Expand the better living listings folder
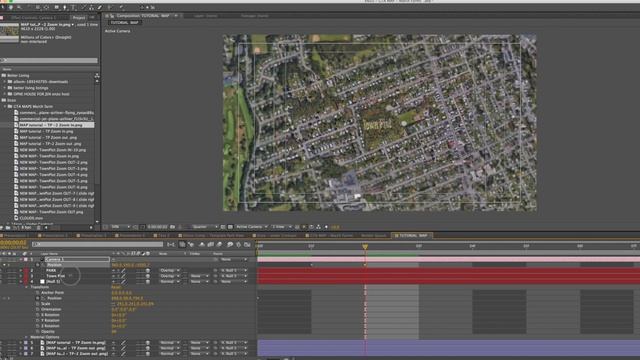Screen dimensions: 640x360 coord(5,88)
